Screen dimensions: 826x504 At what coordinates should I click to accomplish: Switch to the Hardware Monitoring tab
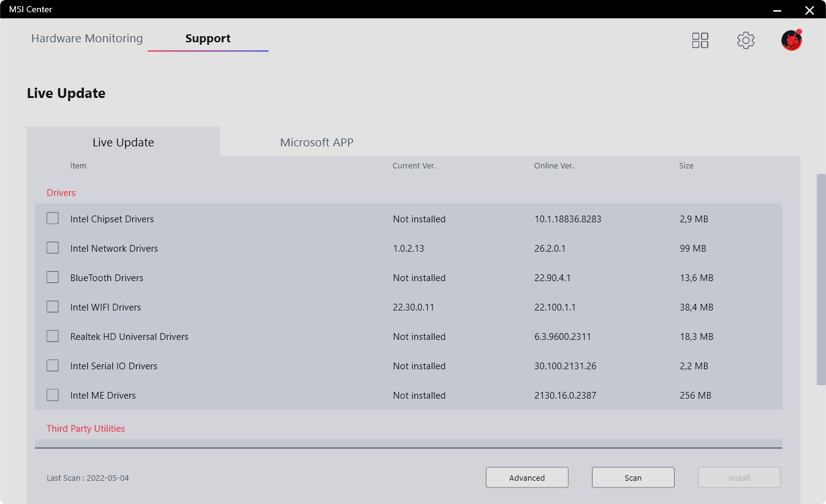click(x=87, y=39)
